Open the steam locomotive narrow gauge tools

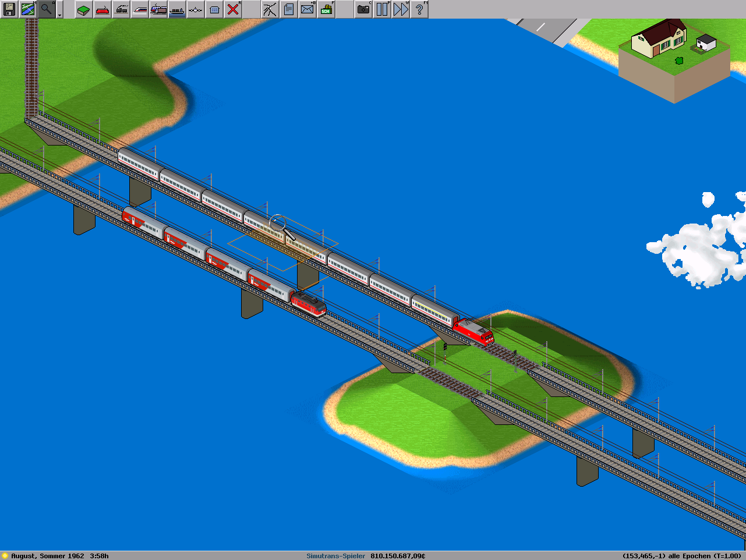[x=121, y=9]
